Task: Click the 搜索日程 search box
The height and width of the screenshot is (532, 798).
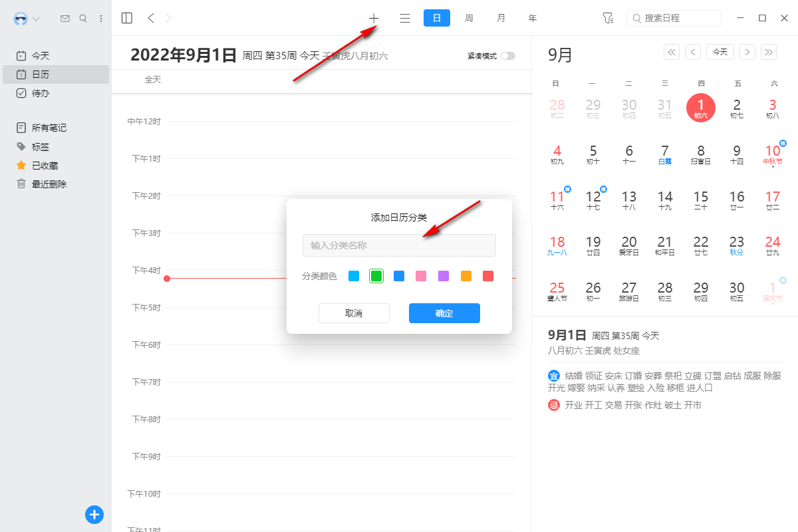Action: tap(674, 18)
